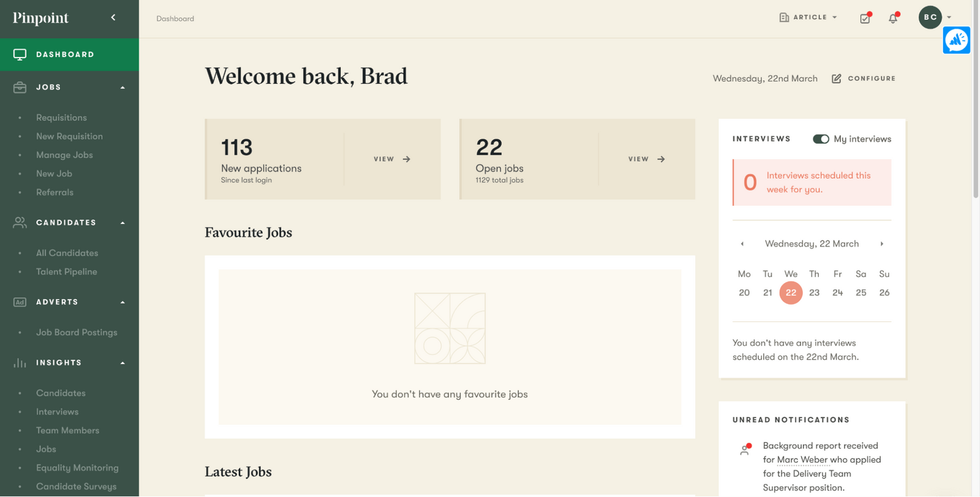
Task: Open the blue chat widget icon
Action: point(956,40)
